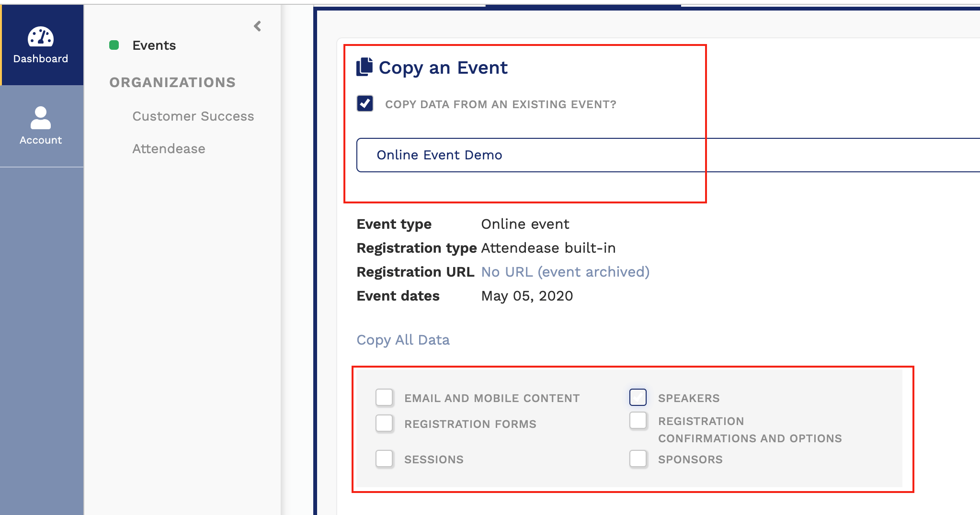Check Registration Forms for copying
The image size is (980, 515).
(x=385, y=423)
